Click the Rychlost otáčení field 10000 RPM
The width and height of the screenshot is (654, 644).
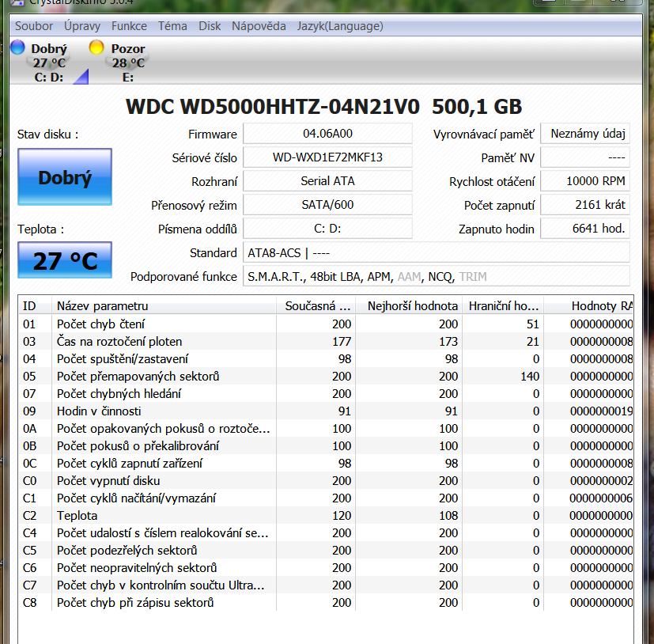pyautogui.click(x=585, y=181)
